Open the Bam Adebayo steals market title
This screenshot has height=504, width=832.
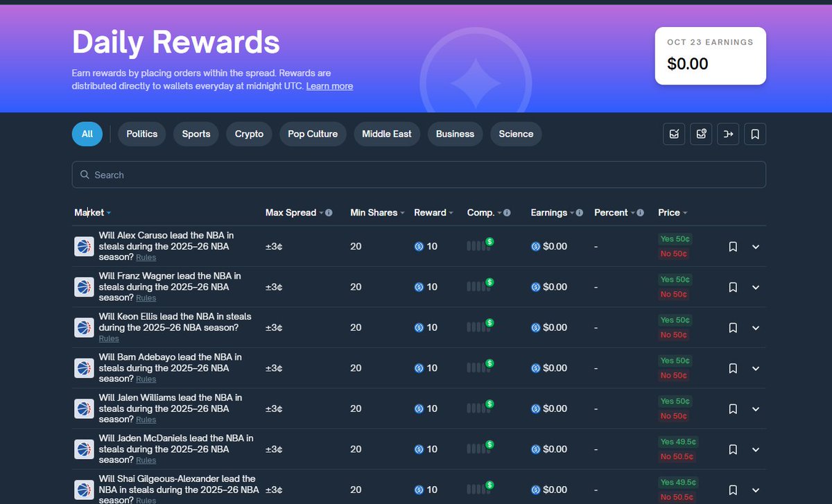170,368
